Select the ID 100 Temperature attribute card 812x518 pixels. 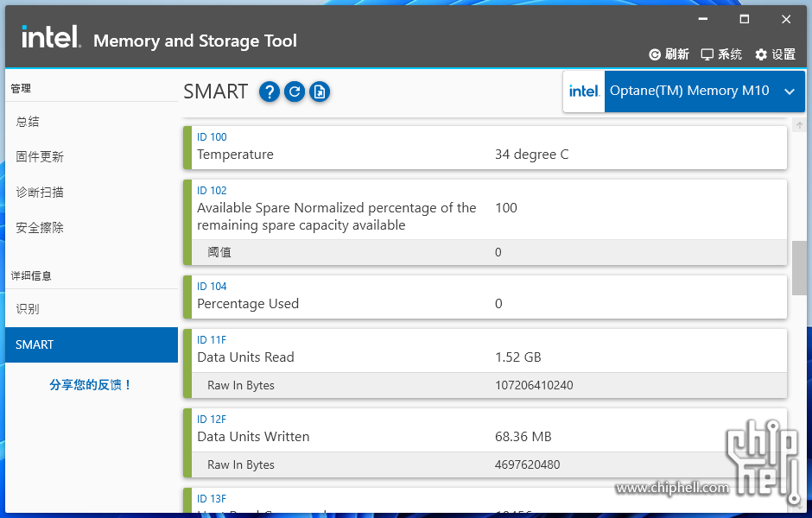point(484,147)
